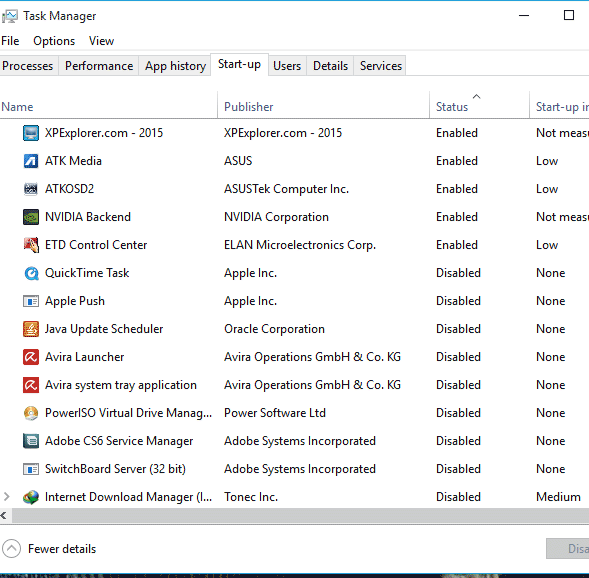Switch to the Users tab
The image size is (589, 578).
click(287, 66)
